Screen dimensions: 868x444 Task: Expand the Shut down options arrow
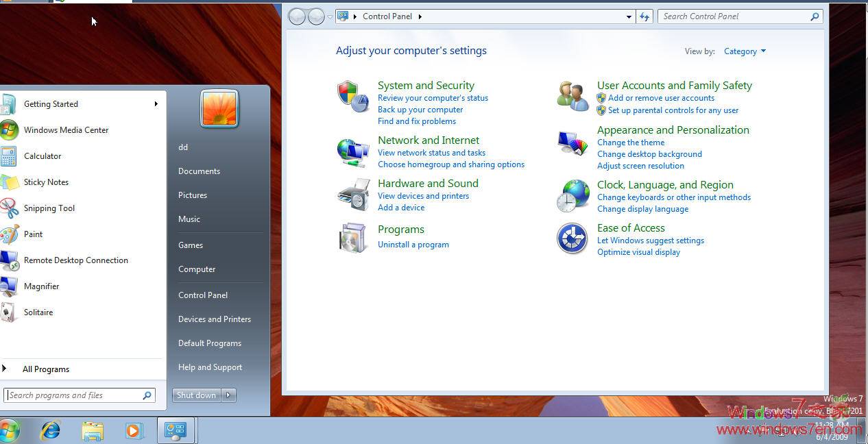229,395
